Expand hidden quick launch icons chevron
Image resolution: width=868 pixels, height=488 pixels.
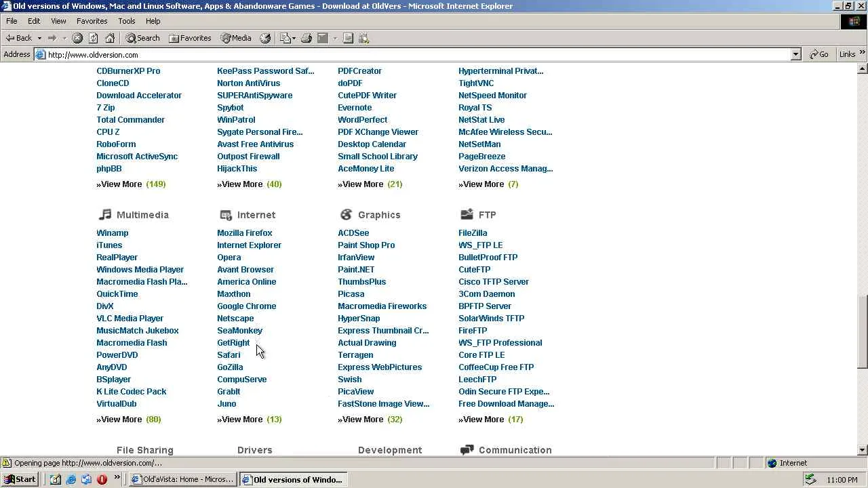[117, 477]
